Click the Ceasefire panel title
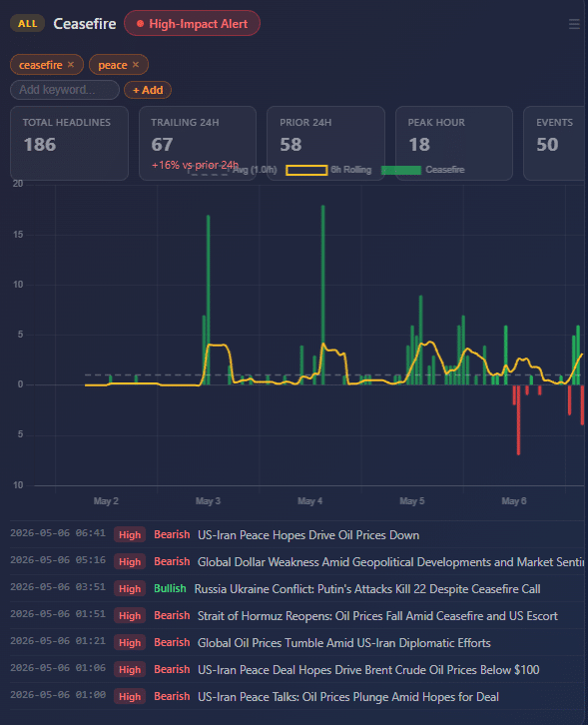The width and height of the screenshot is (588, 725). pyautogui.click(x=85, y=24)
